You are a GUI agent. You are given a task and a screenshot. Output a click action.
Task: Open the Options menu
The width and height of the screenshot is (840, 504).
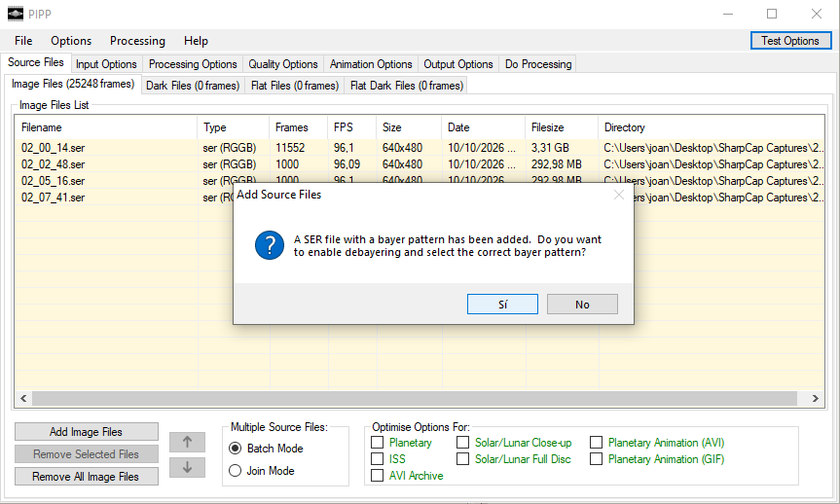71,41
